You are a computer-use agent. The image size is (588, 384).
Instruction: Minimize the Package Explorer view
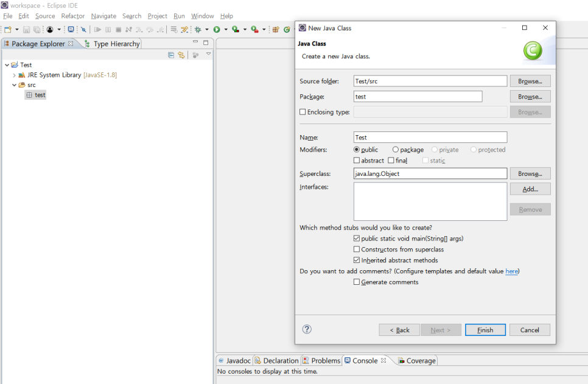coord(195,41)
